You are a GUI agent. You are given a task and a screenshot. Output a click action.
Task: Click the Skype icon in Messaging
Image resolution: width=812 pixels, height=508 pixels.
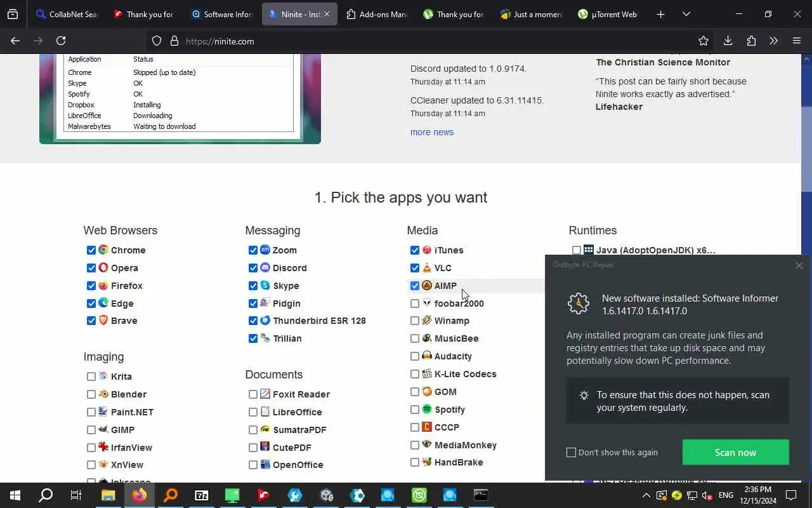[x=265, y=286]
